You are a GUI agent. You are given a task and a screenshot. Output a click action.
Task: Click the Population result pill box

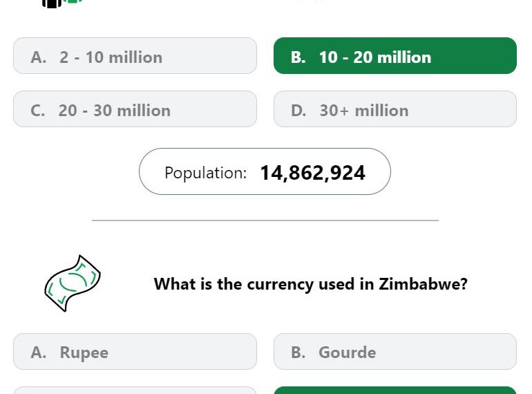coord(265,171)
